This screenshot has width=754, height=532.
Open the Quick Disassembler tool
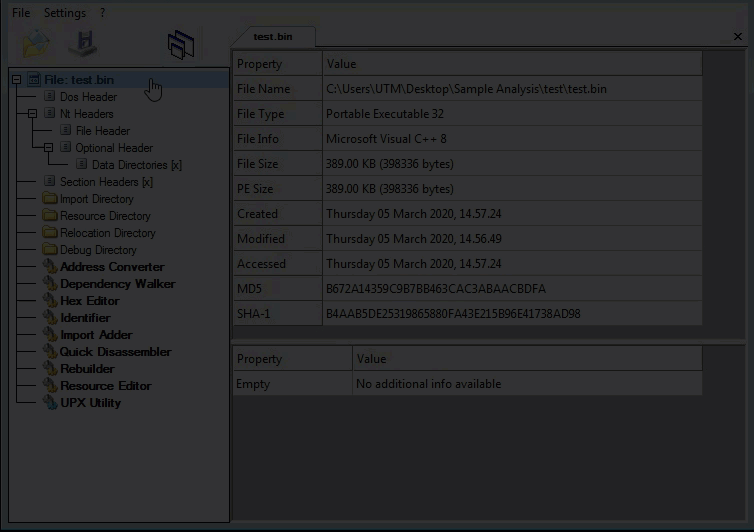115,352
